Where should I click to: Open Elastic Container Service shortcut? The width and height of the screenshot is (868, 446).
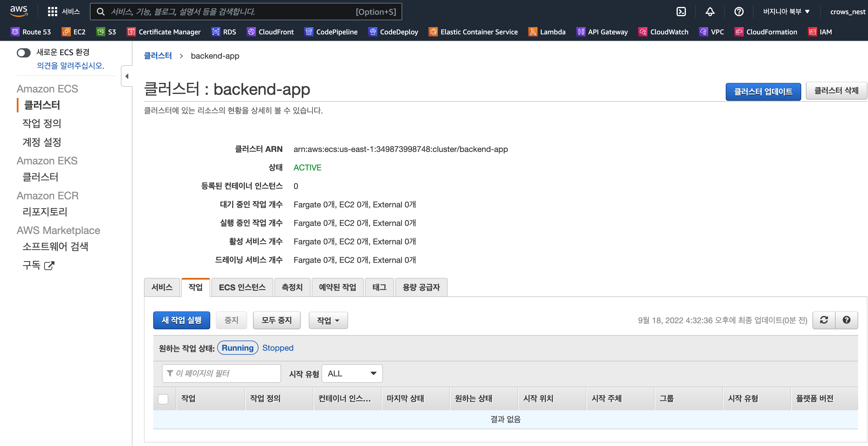point(473,32)
